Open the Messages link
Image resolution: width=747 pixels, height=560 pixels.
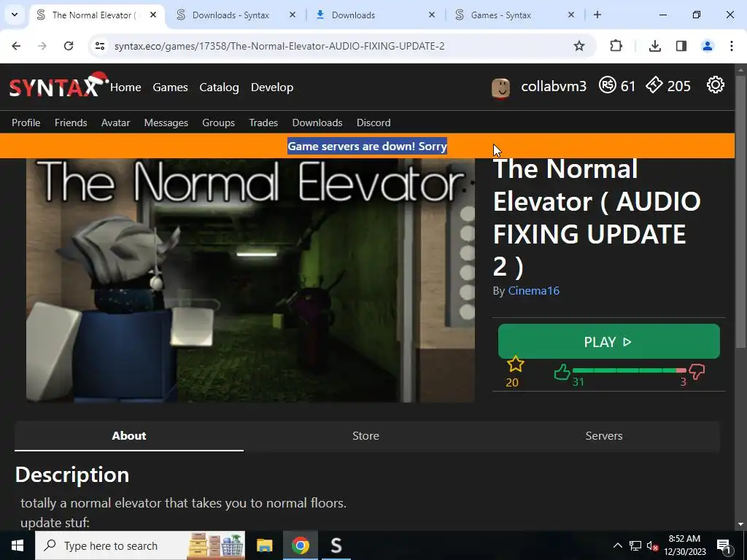tap(166, 122)
